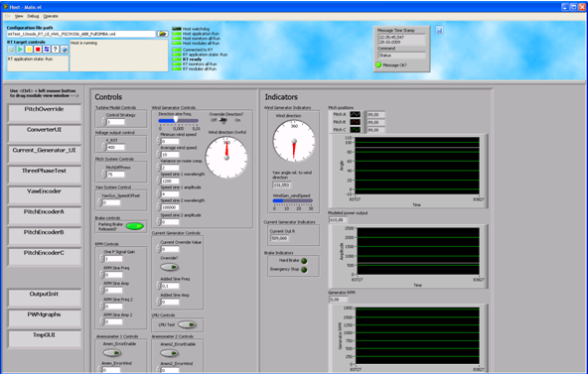
Task: Open the PitchOverride module view
Action: (44, 113)
